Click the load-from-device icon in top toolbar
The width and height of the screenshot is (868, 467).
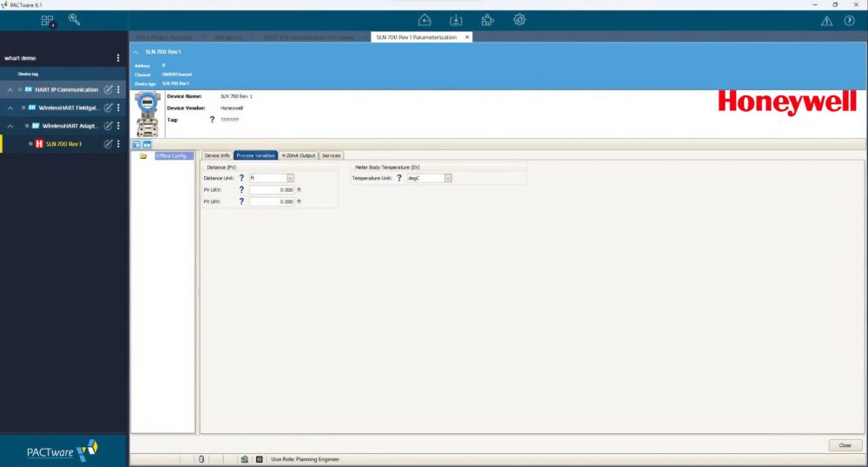coord(424,21)
